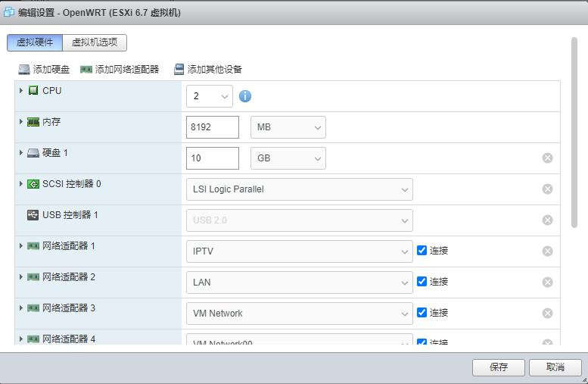Click the network adapter 1 card icon

point(33,246)
